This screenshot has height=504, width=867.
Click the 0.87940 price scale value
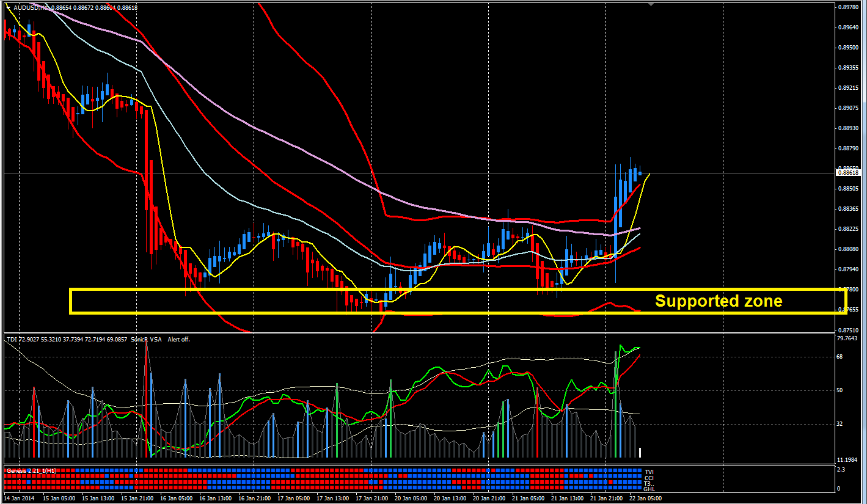coord(849,269)
